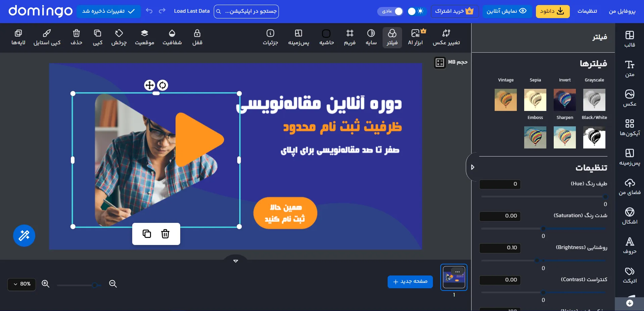The height and width of the screenshot is (311, 644).
Task: Open the Transparency (شفافیت) tool
Action: pyautogui.click(x=172, y=38)
